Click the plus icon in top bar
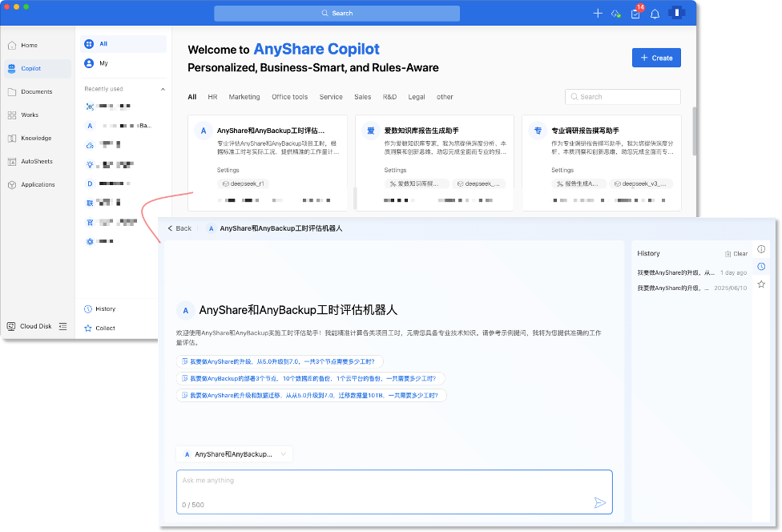The width and height of the screenshot is (782, 532). click(x=597, y=14)
